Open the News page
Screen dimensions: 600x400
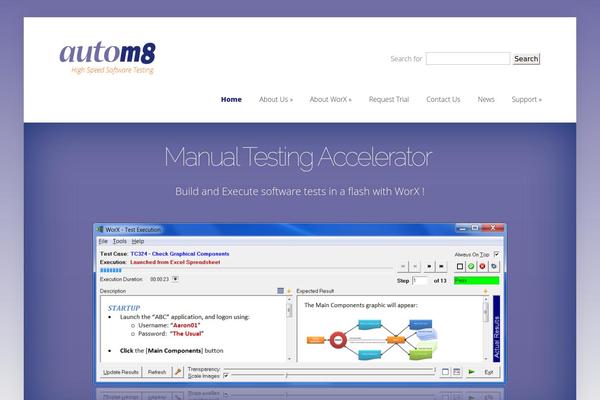486,99
